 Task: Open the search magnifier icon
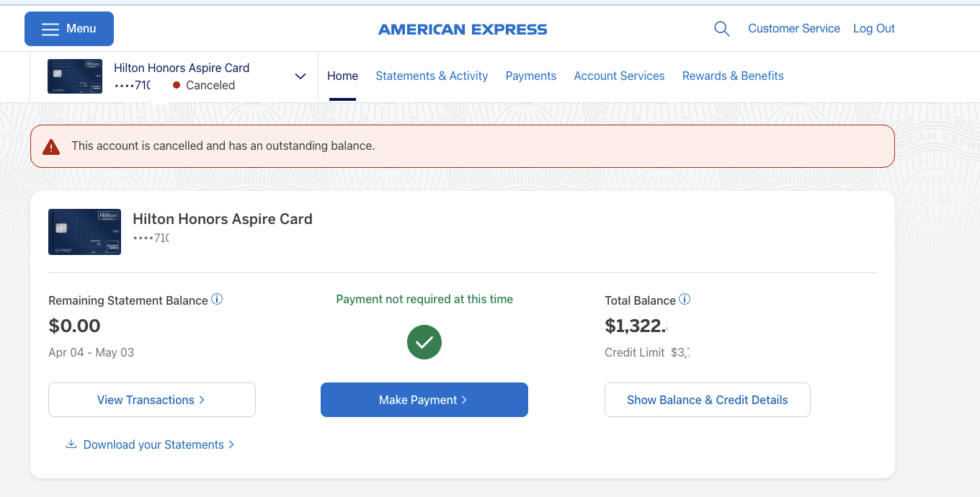[x=721, y=29]
